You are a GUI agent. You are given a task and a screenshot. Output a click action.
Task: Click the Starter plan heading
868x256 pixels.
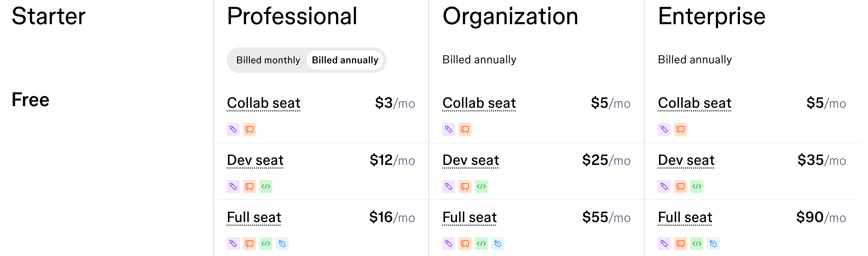point(49,15)
